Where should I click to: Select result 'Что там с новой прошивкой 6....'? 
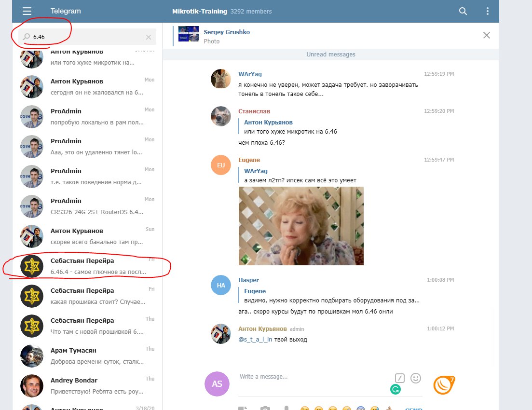87,326
